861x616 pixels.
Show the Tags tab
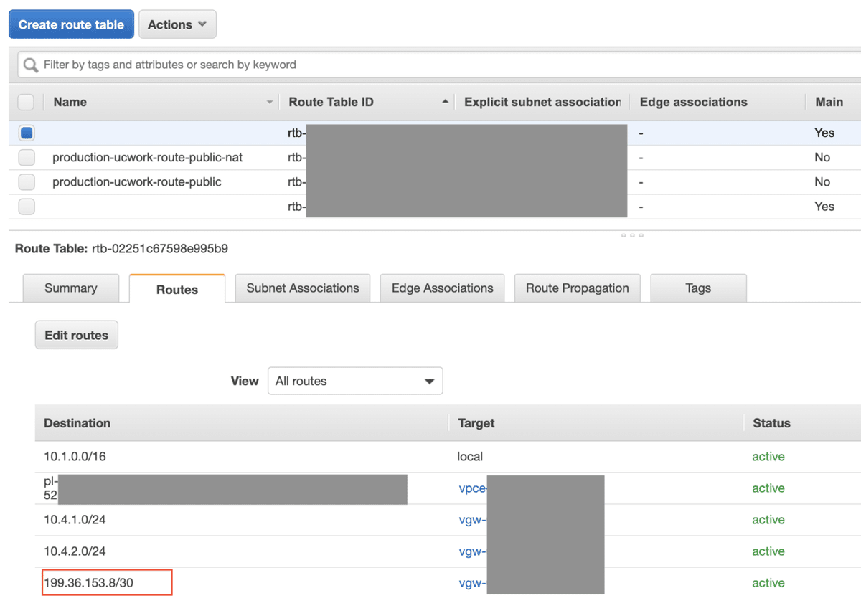pos(697,288)
